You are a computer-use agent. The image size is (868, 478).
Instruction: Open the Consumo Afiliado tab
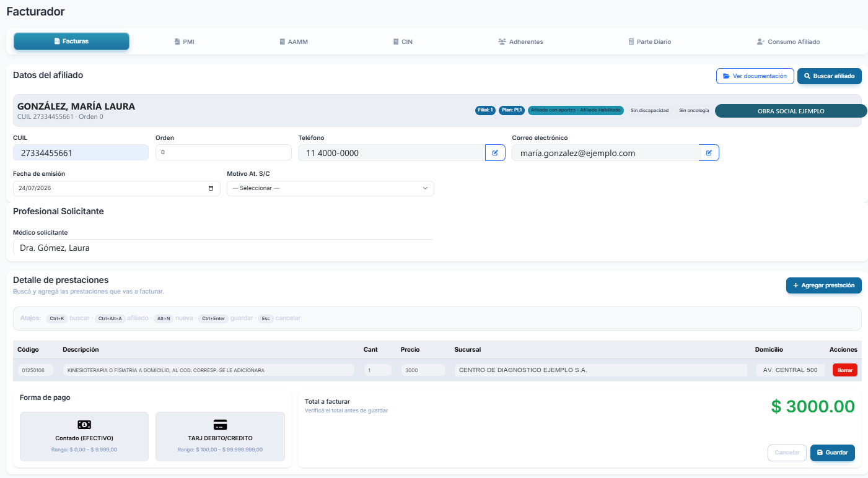pos(789,42)
